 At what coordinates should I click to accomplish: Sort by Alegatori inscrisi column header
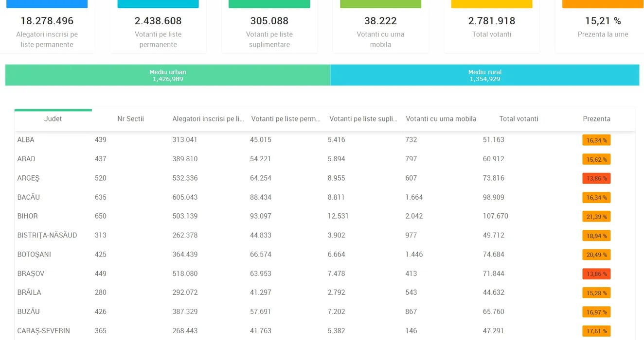(208, 119)
